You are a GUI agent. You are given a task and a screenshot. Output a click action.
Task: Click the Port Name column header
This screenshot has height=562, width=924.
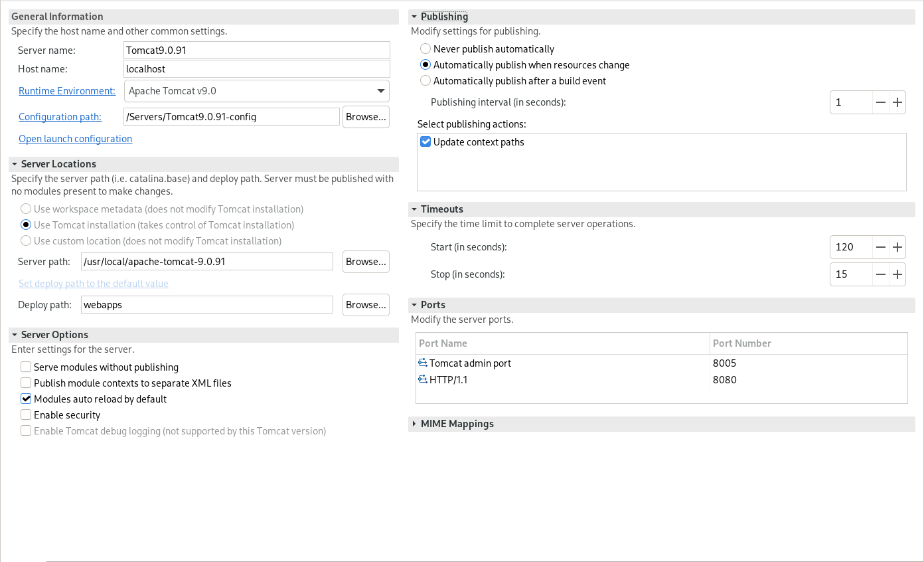[443, 343]
